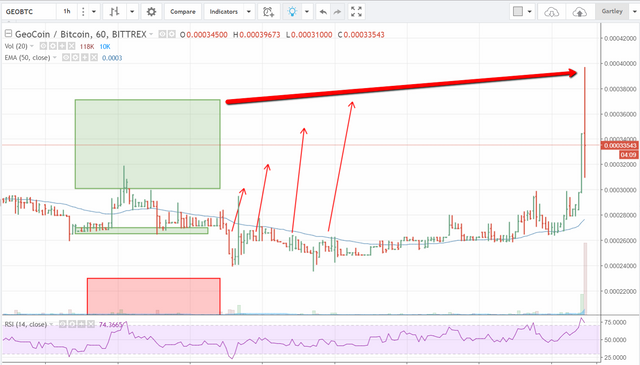Select the chart layout square icon
This screenshot has height=365, width=640.
(518, 11)
